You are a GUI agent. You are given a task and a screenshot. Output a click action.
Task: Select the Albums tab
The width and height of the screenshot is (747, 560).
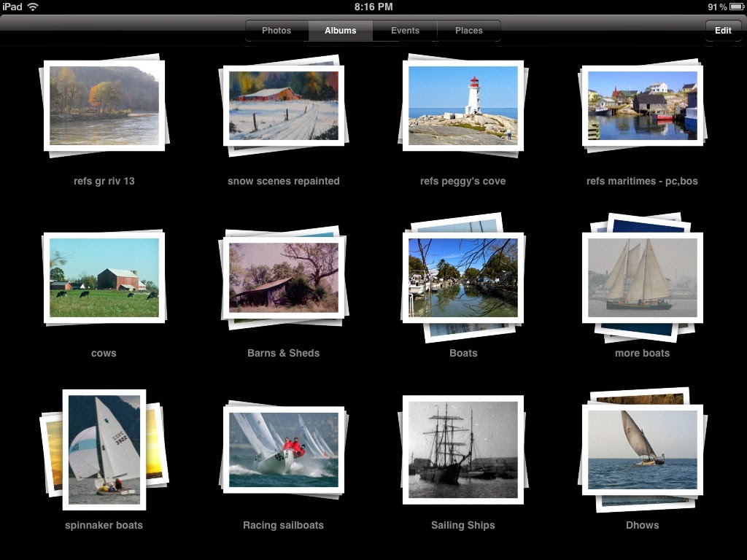341,31
